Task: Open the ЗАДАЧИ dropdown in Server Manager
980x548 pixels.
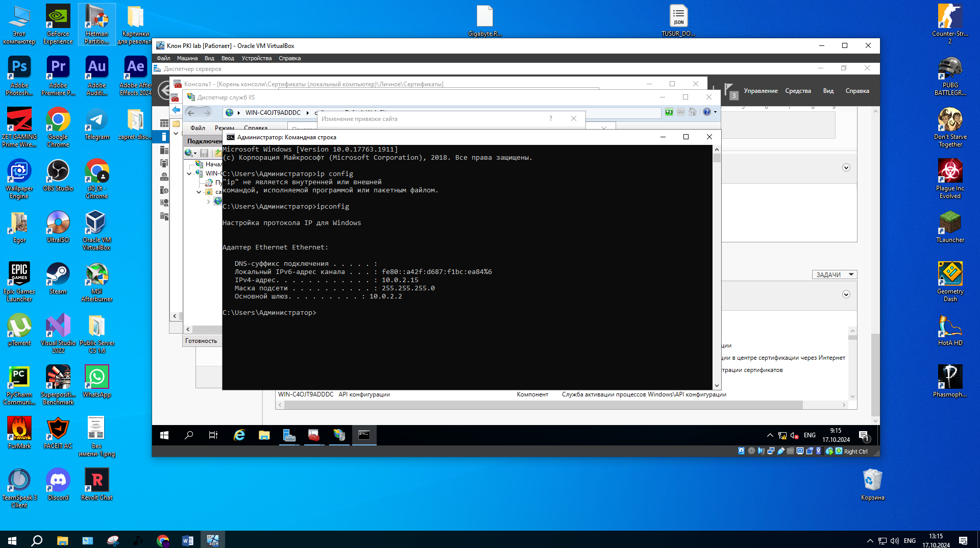Action: point(834,275)
